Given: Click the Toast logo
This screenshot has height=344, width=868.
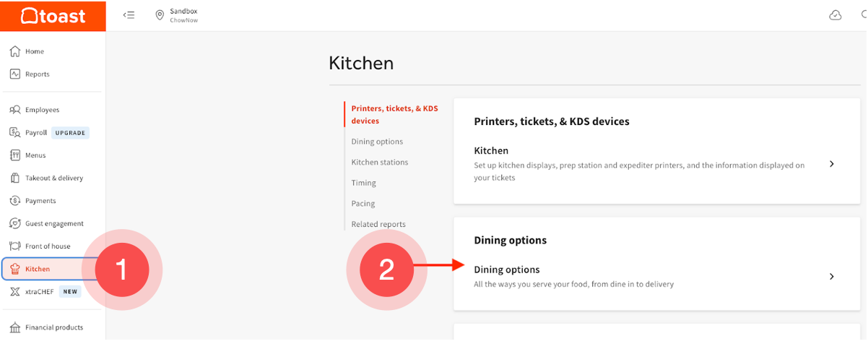Looking at the screenshot, I should [53, 15].
